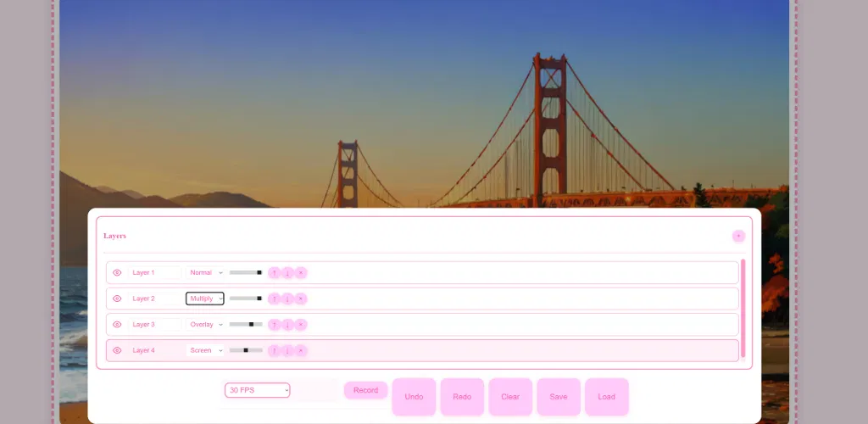This screenshot has height=424, width=868.
Task: Open Layer 2 Multiply blend mode dropdown
Action: pos(205,298)
